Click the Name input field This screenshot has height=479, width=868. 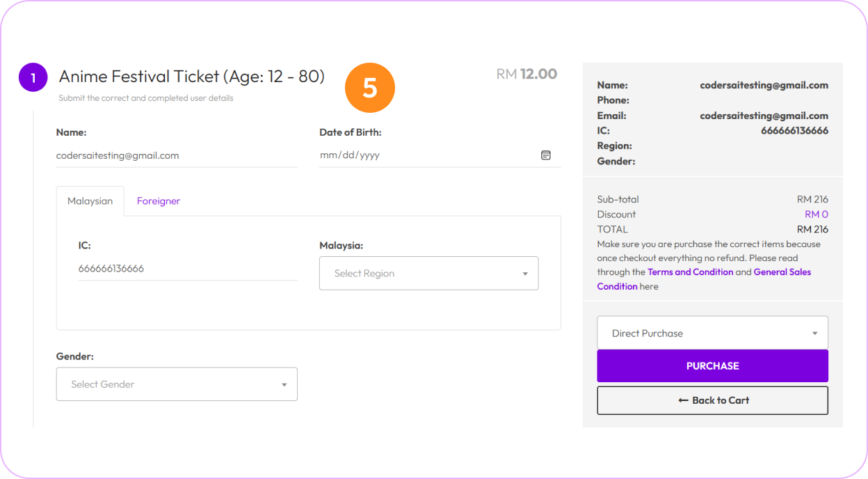(176, 156)
